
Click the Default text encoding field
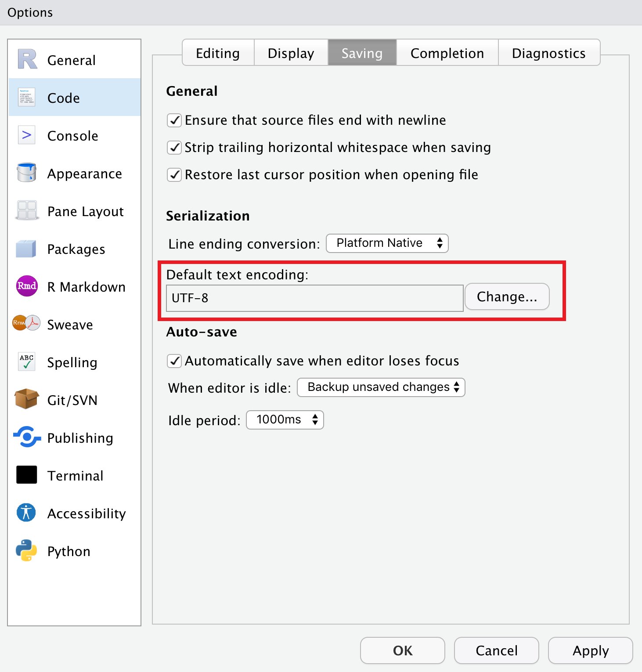(314, 298)
